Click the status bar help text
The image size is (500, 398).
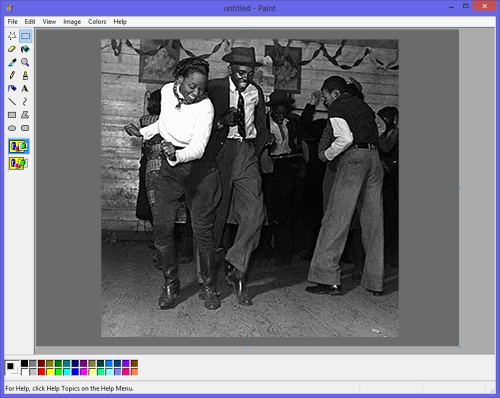(x=69, y=388)
